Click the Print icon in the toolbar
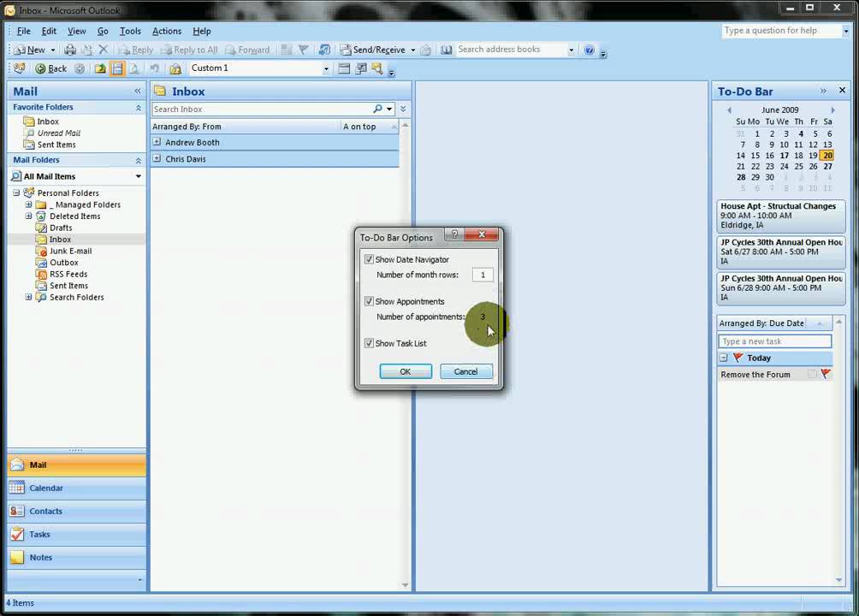Viewport: 859px width, 616px height. pyautogui.click(x=70, y=50)
